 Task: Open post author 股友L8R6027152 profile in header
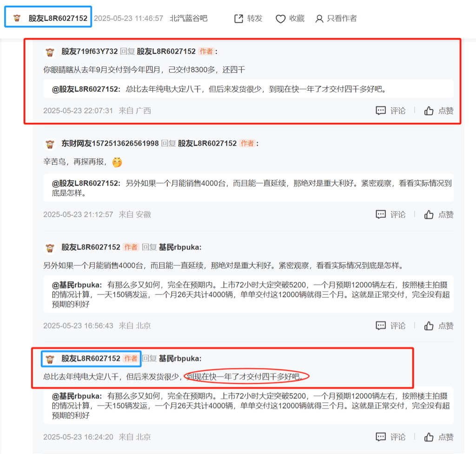[58, 18]
